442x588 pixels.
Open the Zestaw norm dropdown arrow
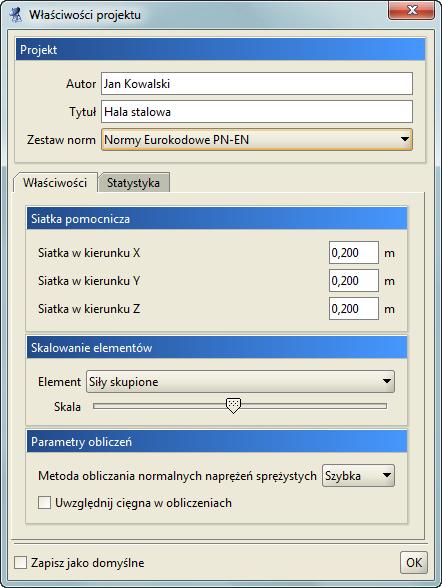405,140
